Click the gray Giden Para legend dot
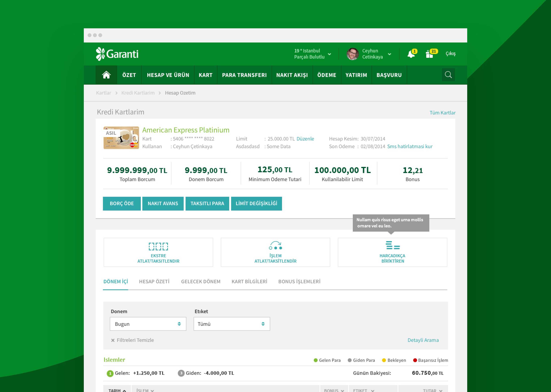This screenshot has height=392, width=551. click(x=349, y=360)
